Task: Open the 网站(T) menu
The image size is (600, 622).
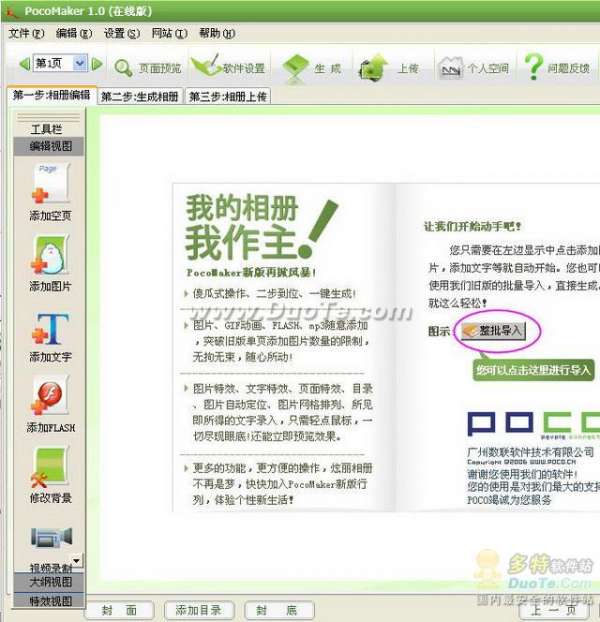Action: point(170,33)
